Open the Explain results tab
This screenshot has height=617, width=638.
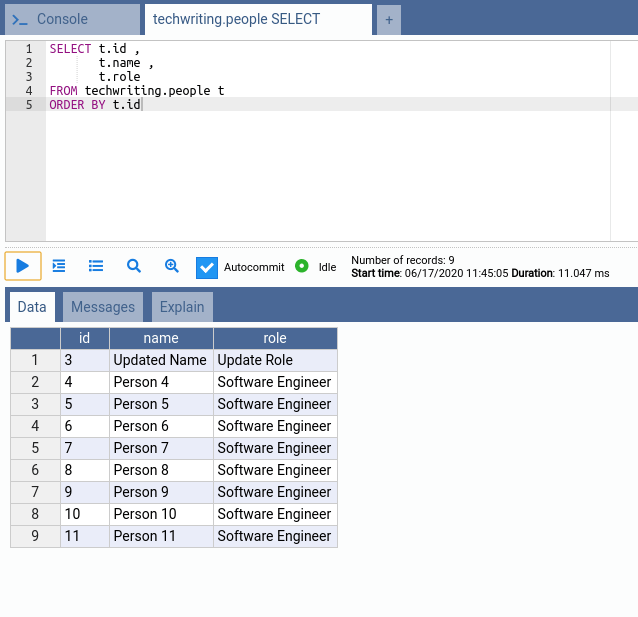pyautogui.click(x=182, y=307)
